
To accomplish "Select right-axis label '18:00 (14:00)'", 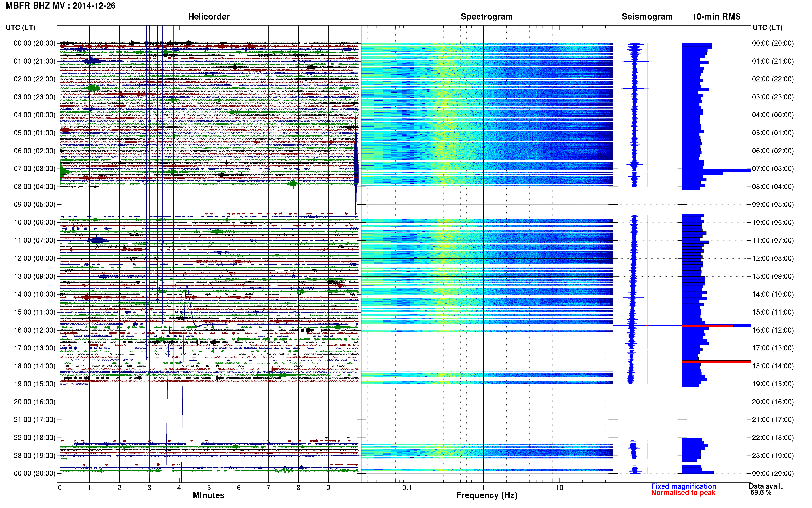I will click(773, 366).
